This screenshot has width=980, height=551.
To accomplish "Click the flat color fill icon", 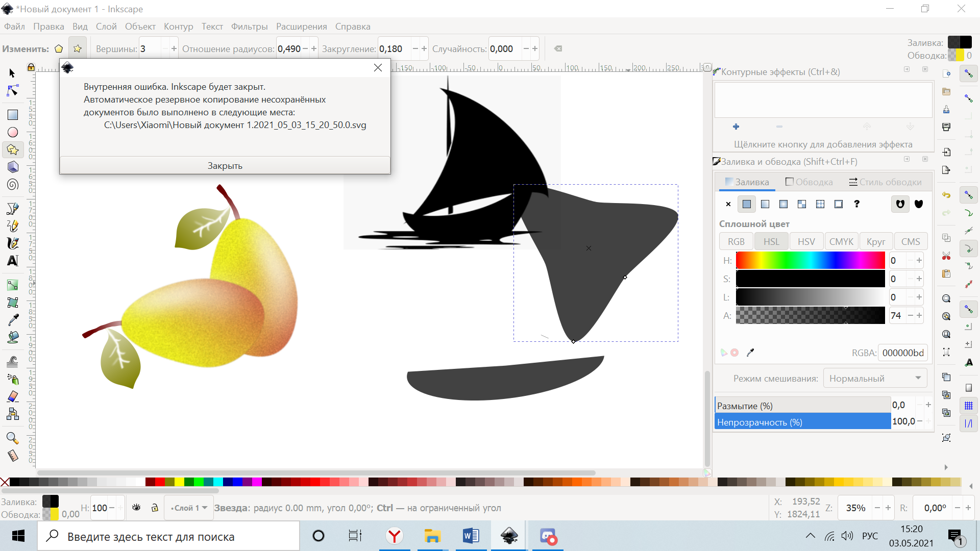I will pyautogui.click(x=747, y=204).
